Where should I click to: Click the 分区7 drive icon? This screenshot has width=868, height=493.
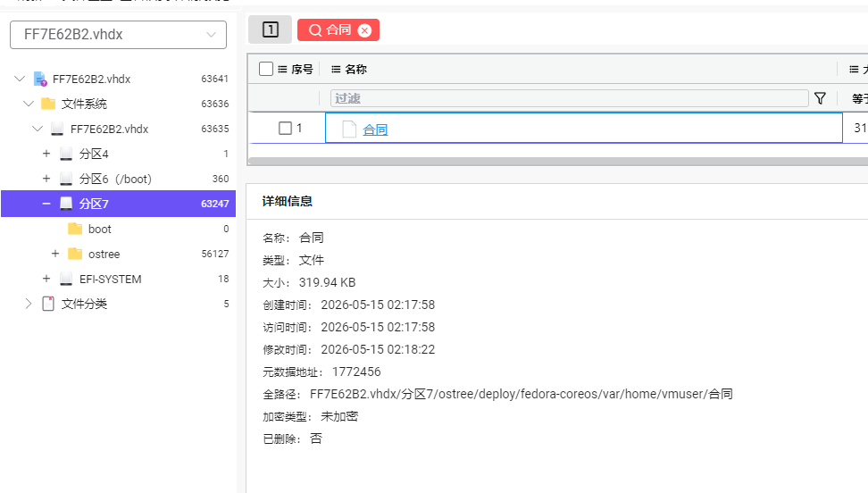66,204
